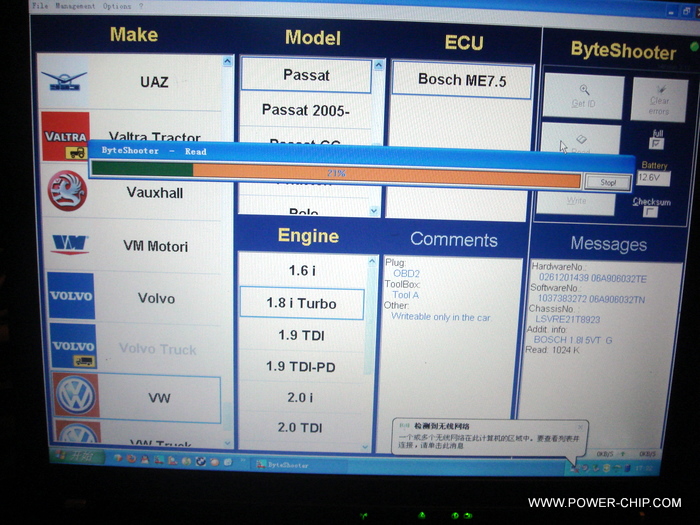Open the File menu
This screenshot has width=700, height=525.
point(40,5)
